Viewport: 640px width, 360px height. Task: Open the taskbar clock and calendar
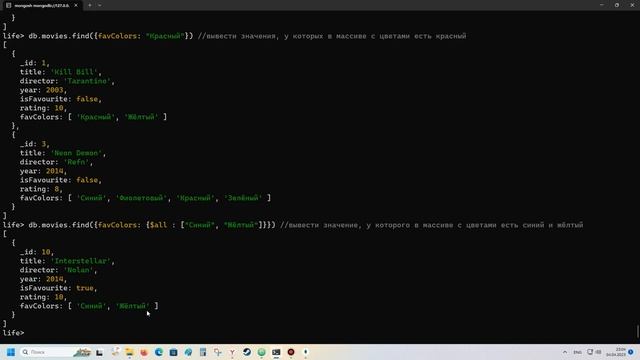click(x=616, y=352)
